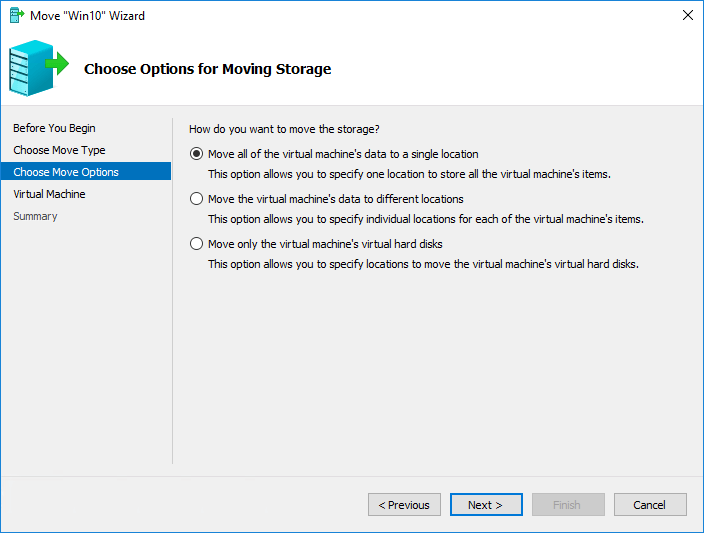
Task: Click the 'How do you want to move' question
Action: pyautogui.click(x=284, y=129)
